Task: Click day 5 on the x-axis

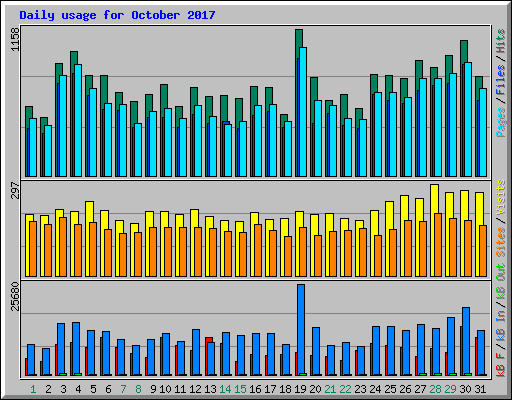Action: click(x=93, y=389)
